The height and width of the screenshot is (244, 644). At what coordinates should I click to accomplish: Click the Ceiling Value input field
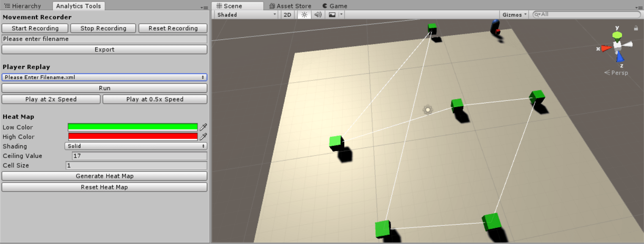tap(140, 156)
